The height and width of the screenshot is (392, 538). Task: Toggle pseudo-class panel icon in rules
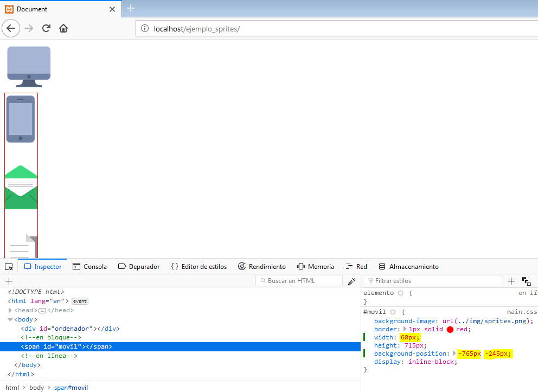click(x=526, y=281)
